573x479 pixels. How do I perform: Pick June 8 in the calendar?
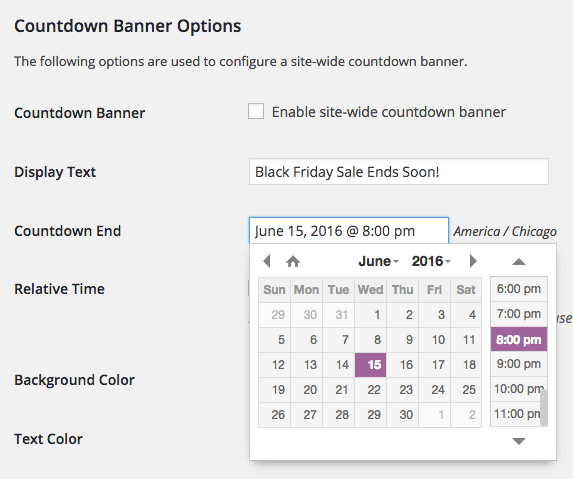pos(371,340)
